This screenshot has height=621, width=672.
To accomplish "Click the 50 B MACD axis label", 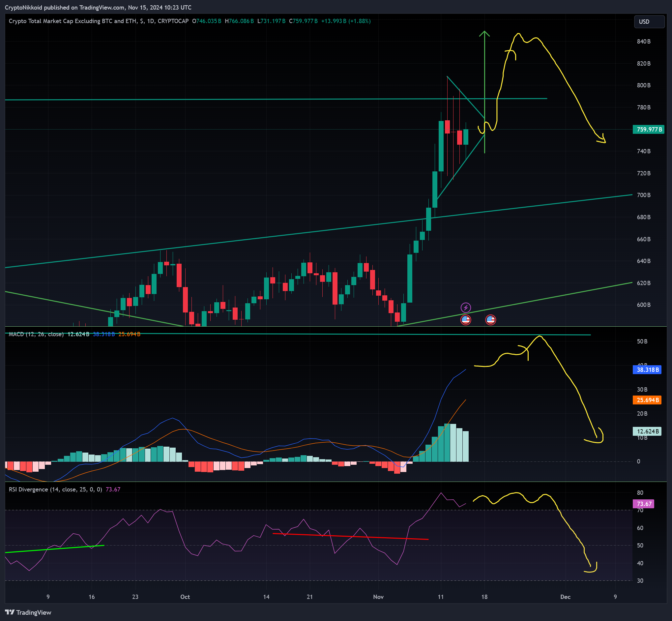I will [642, 341].
